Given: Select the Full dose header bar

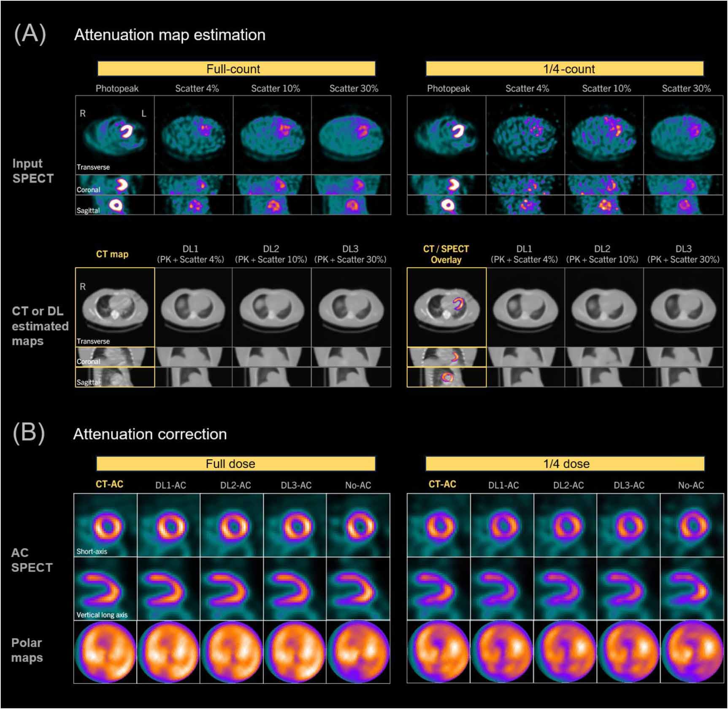Looking at the screenshot, I should pos(235,463).
